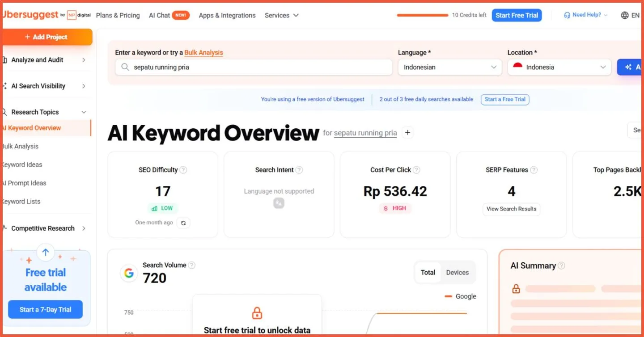Select AI Keyword Overview in sidebar

[x=46, y=128]
